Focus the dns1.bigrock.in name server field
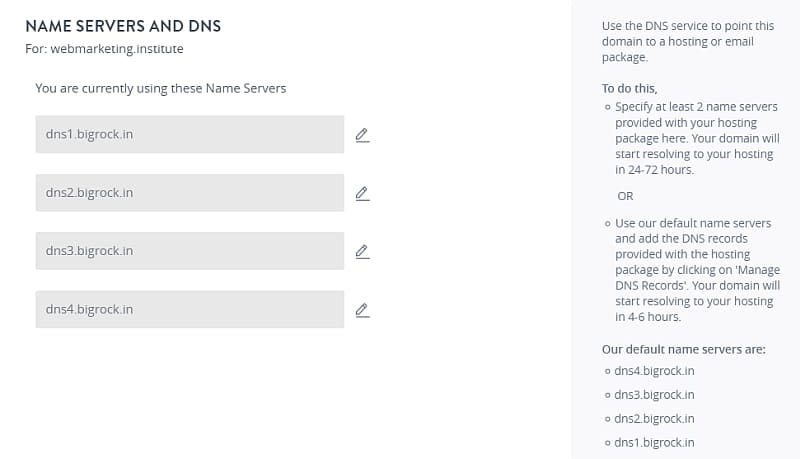Viewport: 800px width, 459px height. [189, 134]
